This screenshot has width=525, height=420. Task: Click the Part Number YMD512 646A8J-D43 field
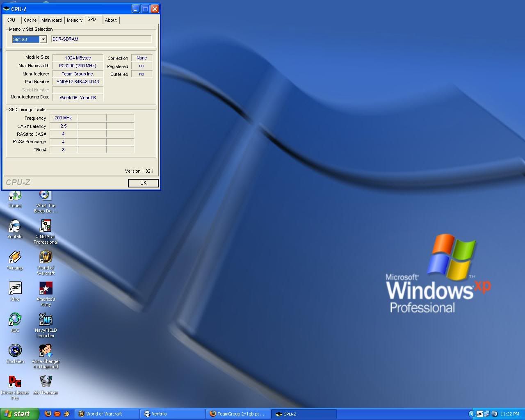point(78,82)
